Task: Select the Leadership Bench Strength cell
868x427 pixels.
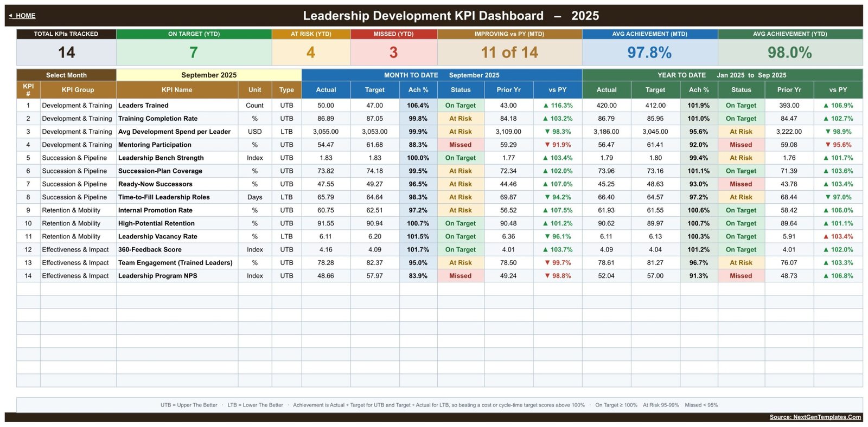Action: pos(177,158)
